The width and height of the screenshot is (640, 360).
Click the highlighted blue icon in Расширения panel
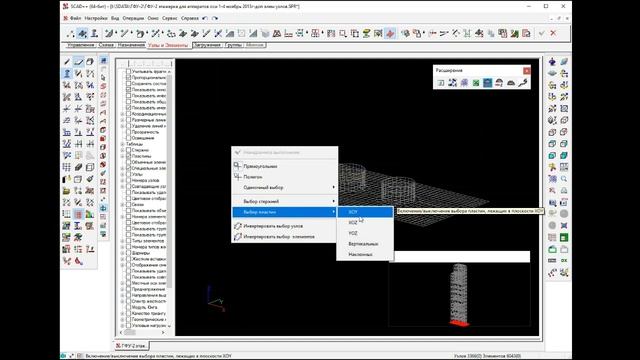(x=487, y=83)
